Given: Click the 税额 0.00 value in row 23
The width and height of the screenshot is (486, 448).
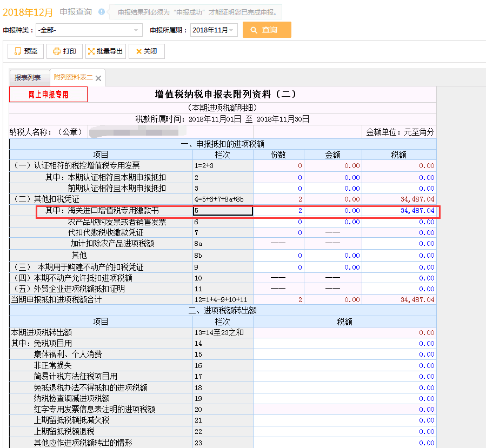Looking at the screenshot, I should coord(427,443).
